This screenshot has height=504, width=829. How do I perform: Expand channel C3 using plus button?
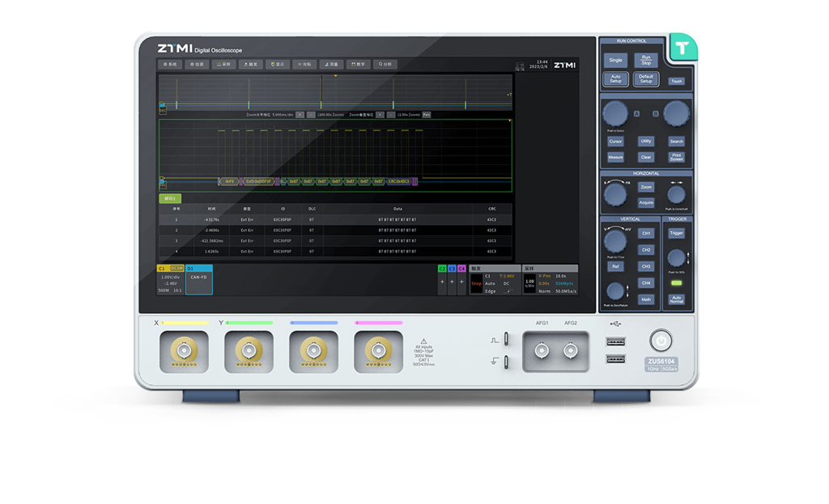[452, 282]
